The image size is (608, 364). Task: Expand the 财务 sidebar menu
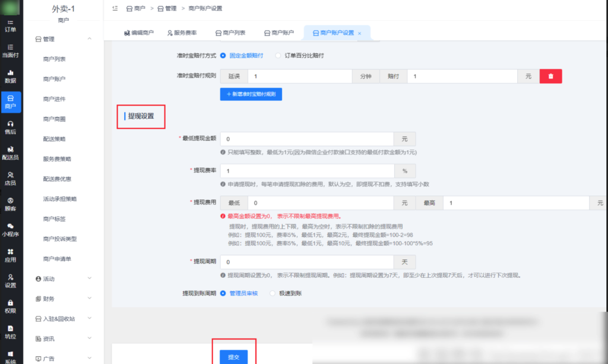62,299
